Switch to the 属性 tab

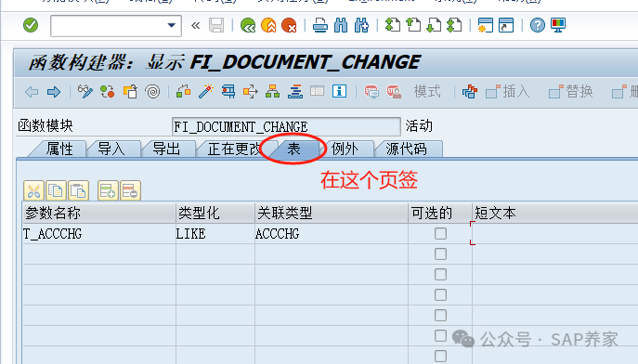click(59, 149)
